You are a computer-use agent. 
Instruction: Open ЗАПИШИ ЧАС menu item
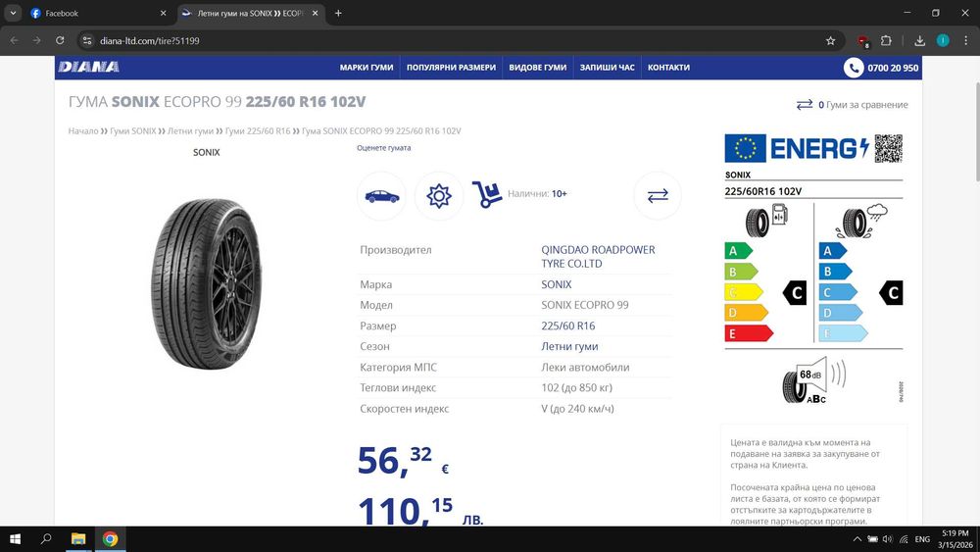click(x=607, y=68)
